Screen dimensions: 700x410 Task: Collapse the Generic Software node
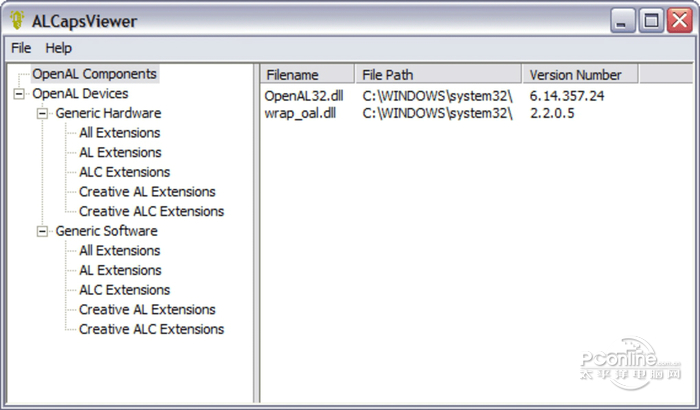(x=42, y=231)
